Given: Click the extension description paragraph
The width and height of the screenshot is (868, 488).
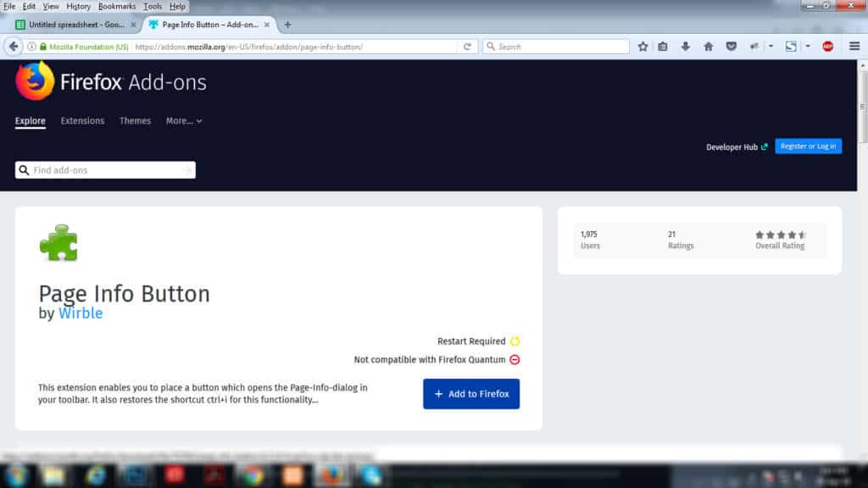Looking at the screenshot, I should pos(203,393).
